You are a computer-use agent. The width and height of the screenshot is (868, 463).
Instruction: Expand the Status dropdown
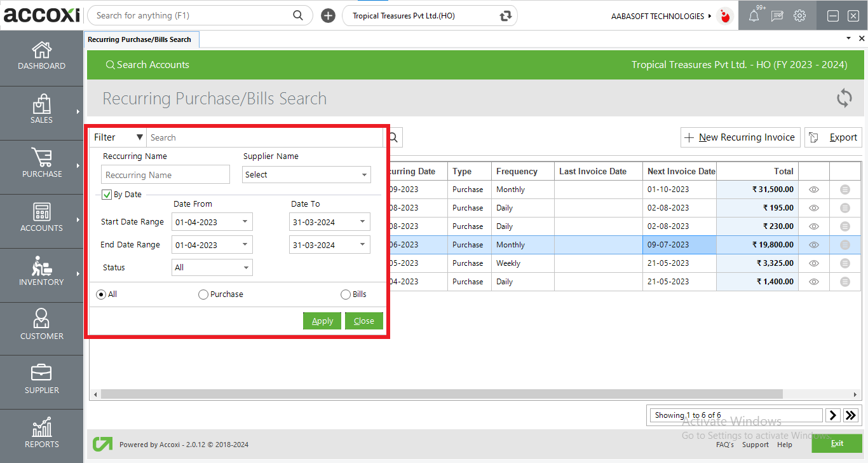point(212,267)
